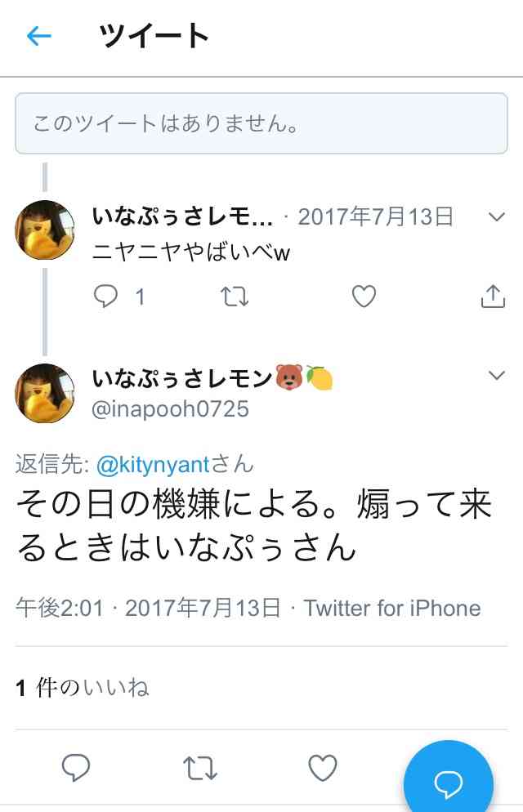Expand options chevron on the first tweet
The image size is (523, 812).
tap(496, 217)
